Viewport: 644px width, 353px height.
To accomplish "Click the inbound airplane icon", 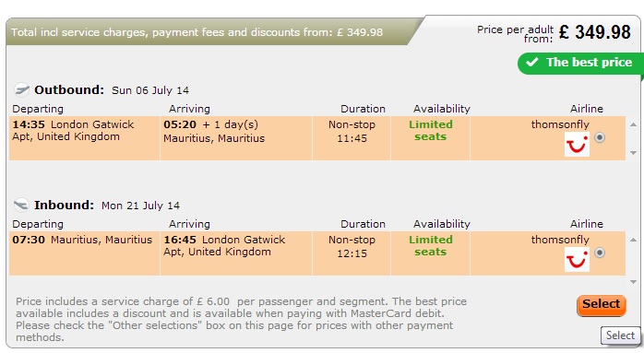I will (x=21, y=205).
